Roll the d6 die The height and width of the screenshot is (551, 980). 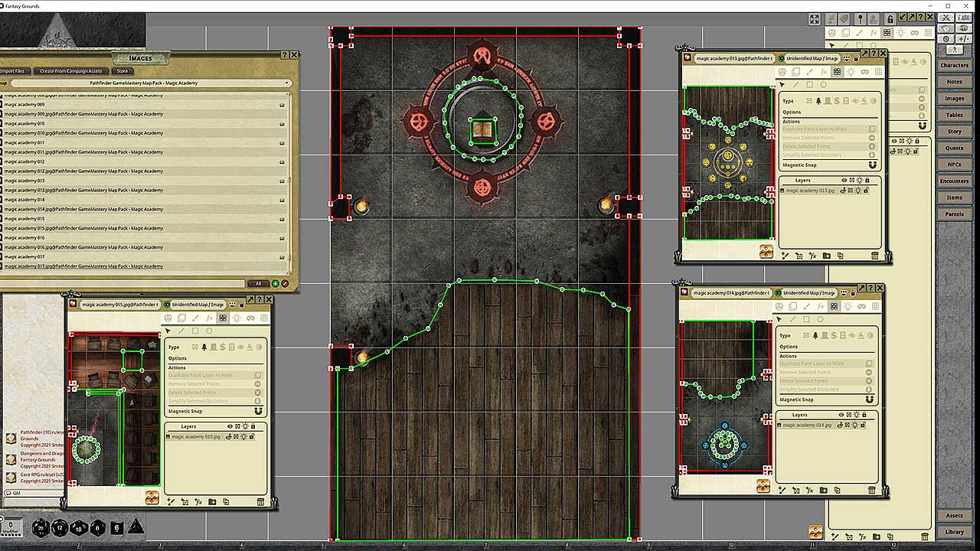(117, 527)
